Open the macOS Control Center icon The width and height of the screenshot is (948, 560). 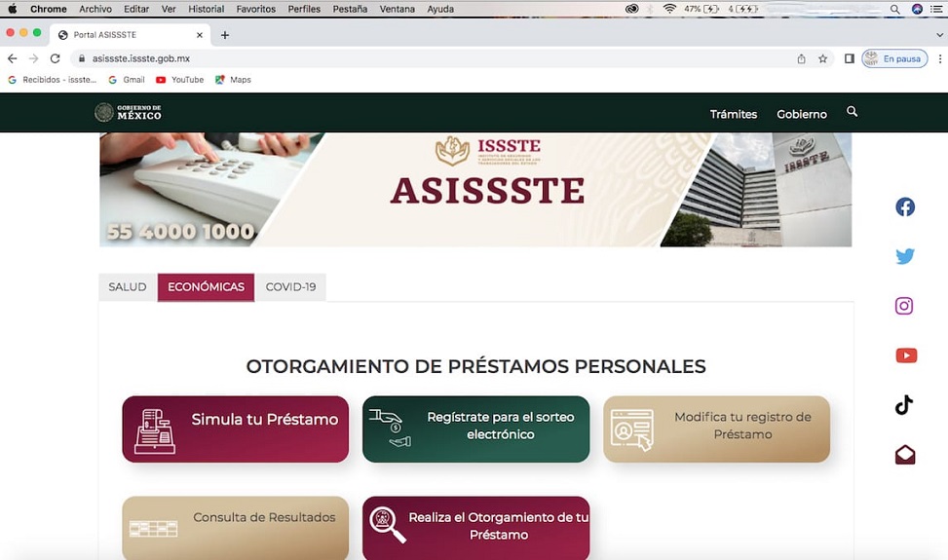[x=936, y=9]
